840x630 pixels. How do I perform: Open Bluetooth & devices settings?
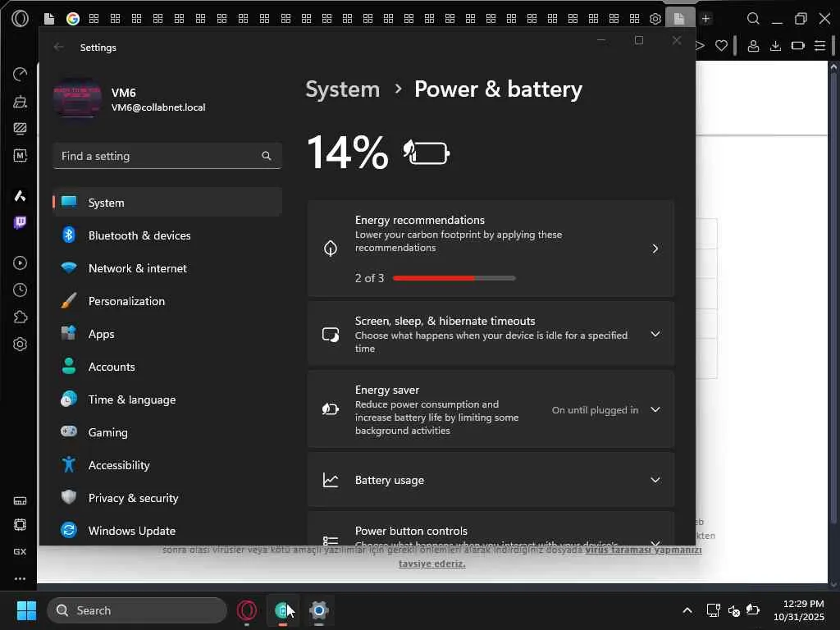pyautogui.click(x=167, y=235)
